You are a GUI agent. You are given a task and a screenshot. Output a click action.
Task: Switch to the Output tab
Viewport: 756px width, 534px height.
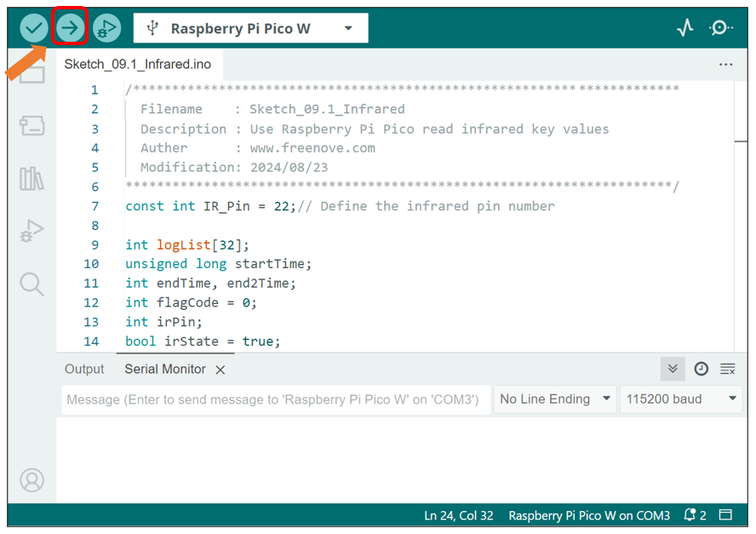tap(84, 369)
